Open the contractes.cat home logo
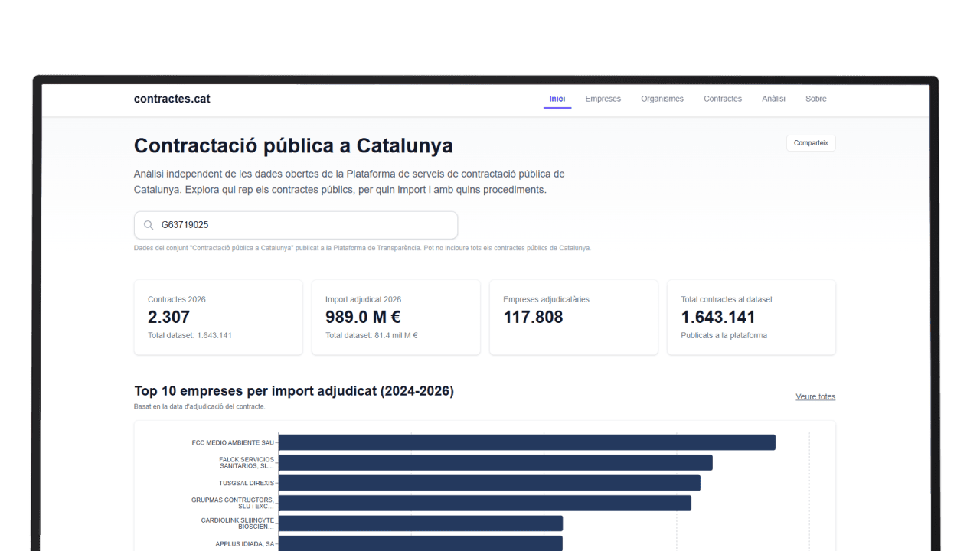Screen dimensions: 980x551 171,99
